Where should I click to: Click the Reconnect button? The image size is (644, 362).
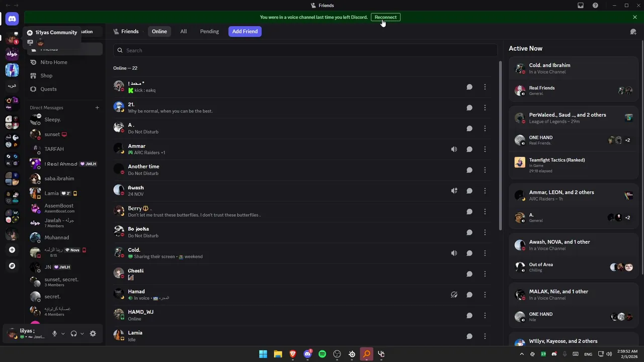385,17
